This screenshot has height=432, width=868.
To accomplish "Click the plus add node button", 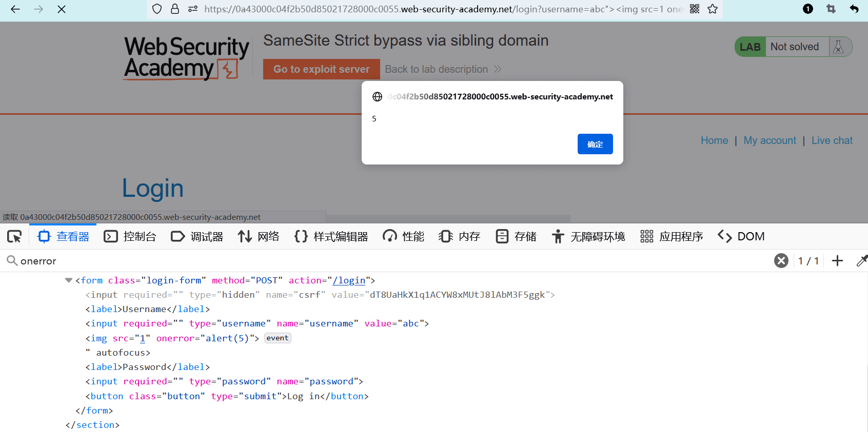I will coord(837,261).
